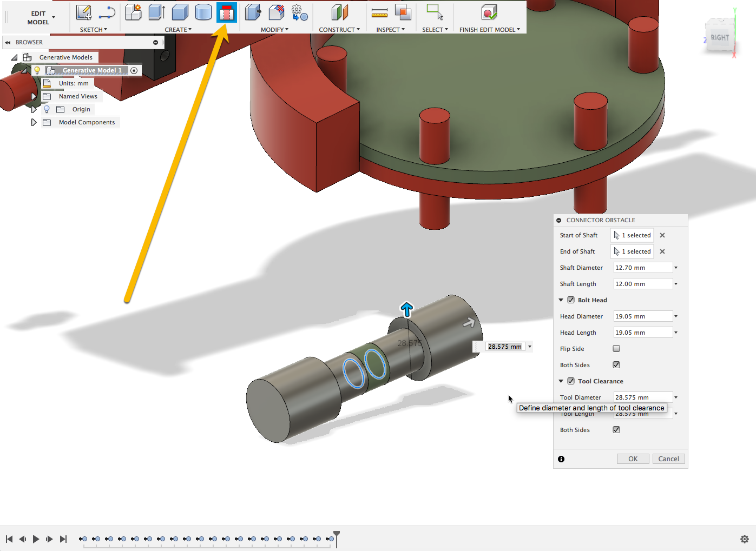756x551 pixels.
Task: Expand the Model Components folder
Action: (34, 123)
